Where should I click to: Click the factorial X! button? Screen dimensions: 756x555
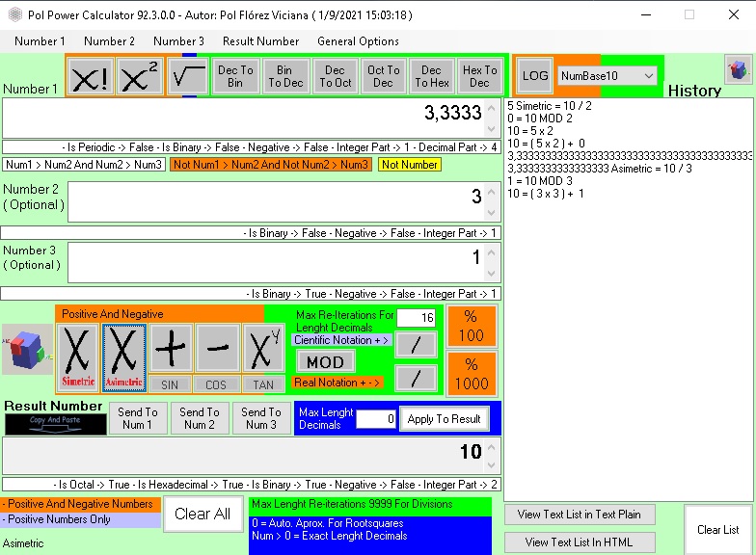(x=91, y=76)
